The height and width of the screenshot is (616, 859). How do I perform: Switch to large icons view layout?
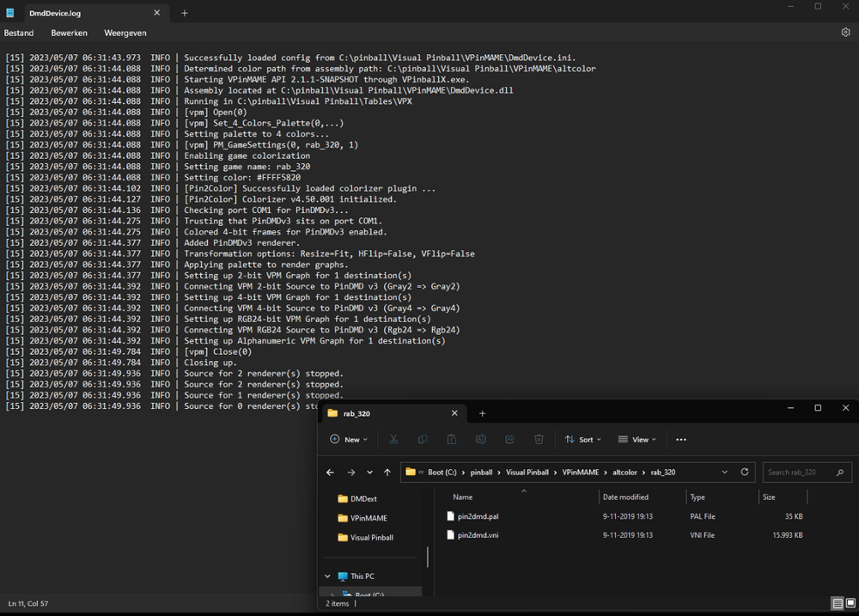[850, 603]
